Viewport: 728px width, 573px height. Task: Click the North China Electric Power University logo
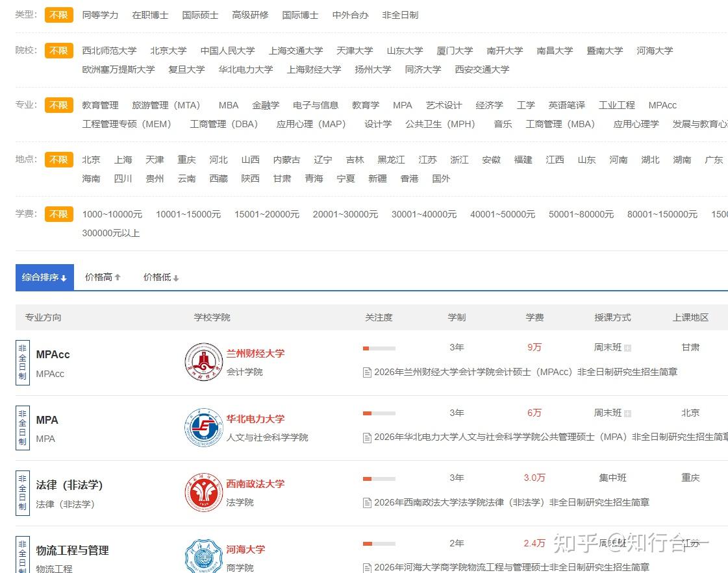(203, 427)
